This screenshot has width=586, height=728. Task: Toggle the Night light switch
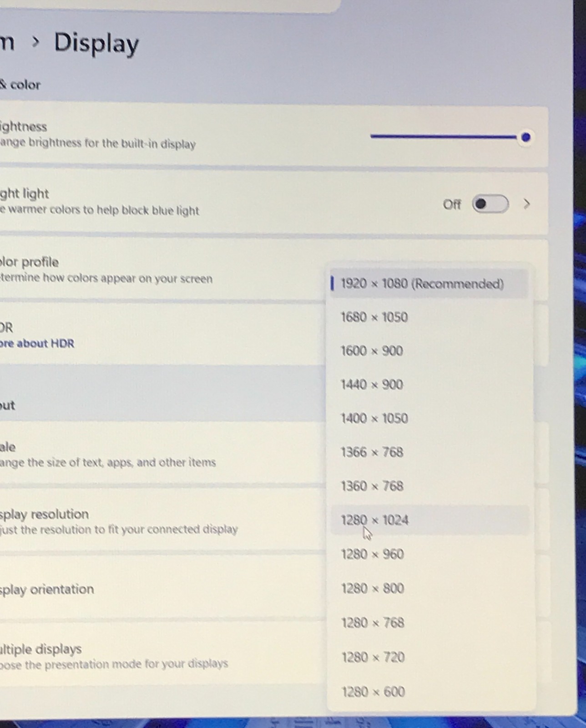490,204
